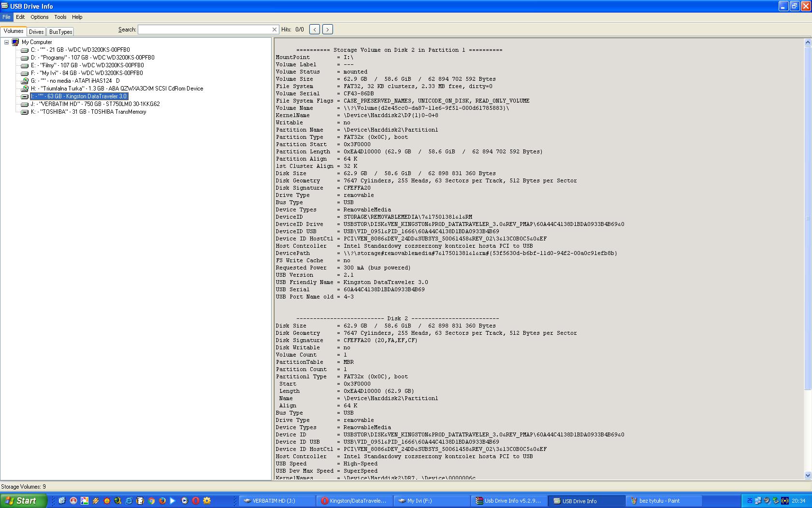Click the USB Version value 2.1
Screen dimensions: 812x508
click(348, 275)
